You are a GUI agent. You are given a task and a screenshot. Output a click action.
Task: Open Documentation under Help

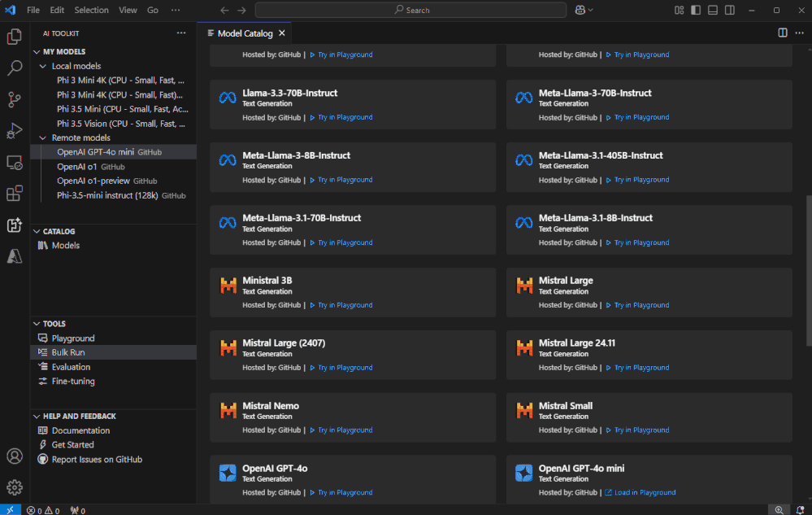[114, 430]
